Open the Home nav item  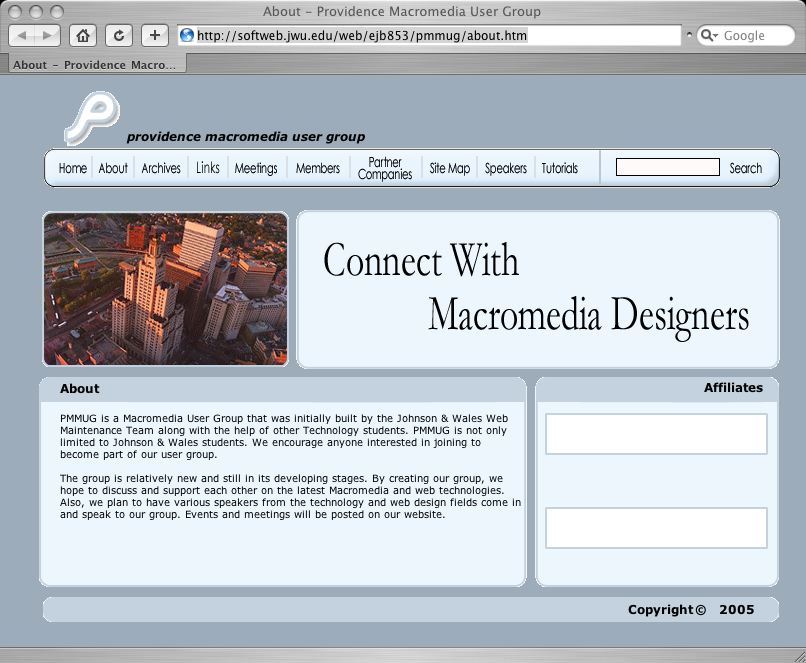[x=72, y=168]
